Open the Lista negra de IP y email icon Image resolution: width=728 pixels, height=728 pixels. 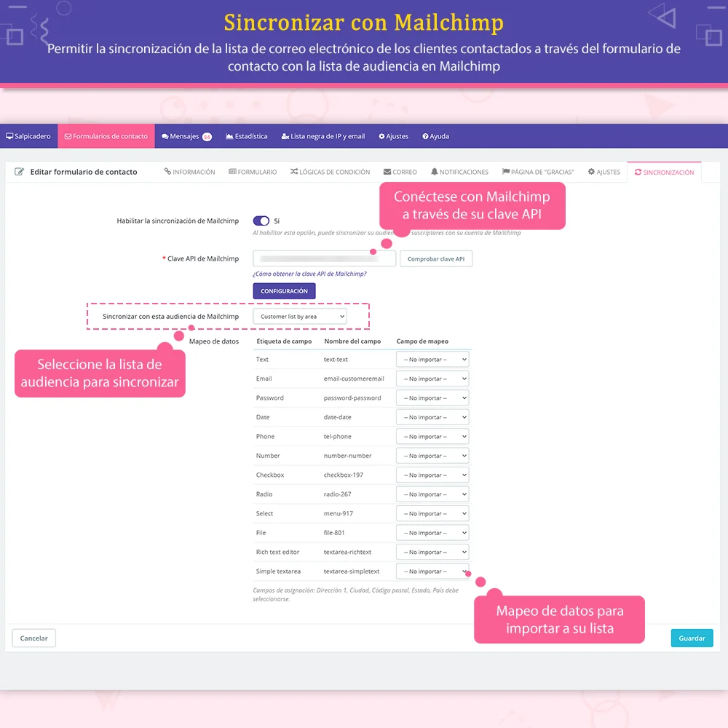(x=284, y=136)
